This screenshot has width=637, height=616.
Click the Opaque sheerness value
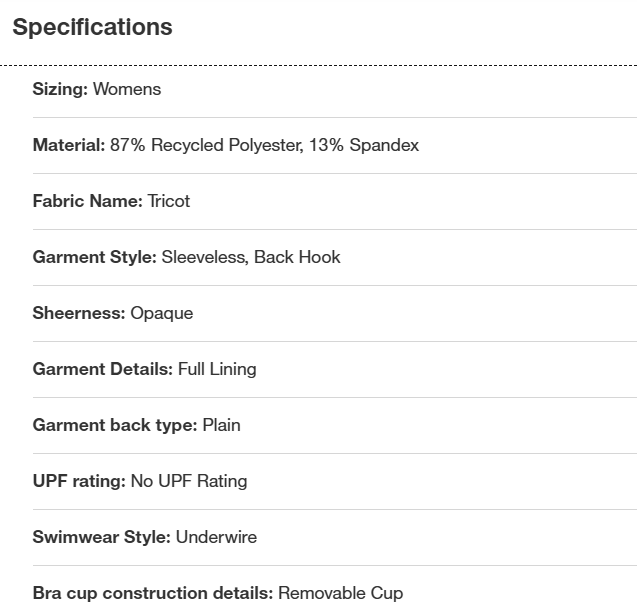pos(162,313)
